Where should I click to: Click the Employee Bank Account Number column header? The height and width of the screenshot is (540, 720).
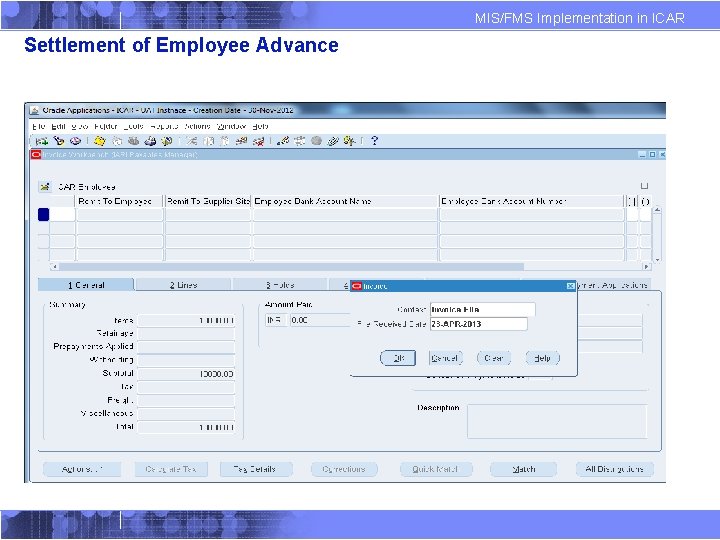[531, 201]
